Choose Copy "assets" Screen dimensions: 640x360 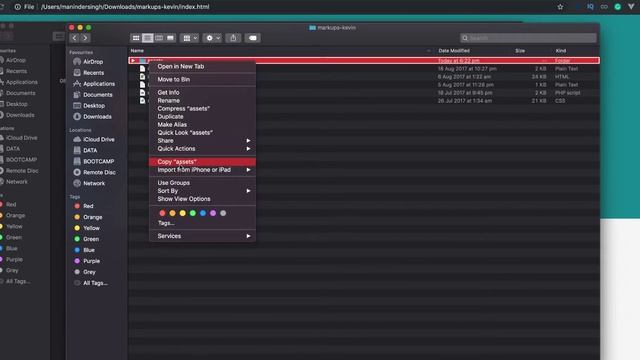point(202,162)
